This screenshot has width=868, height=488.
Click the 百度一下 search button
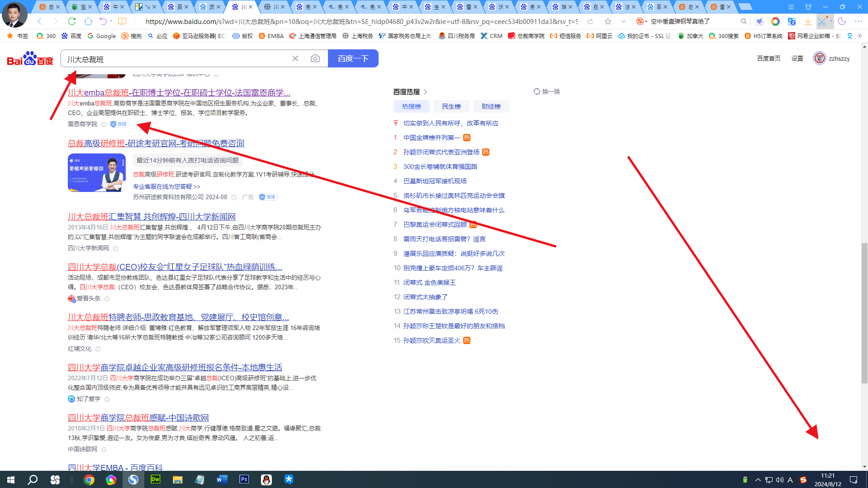(x=353, y=58)
